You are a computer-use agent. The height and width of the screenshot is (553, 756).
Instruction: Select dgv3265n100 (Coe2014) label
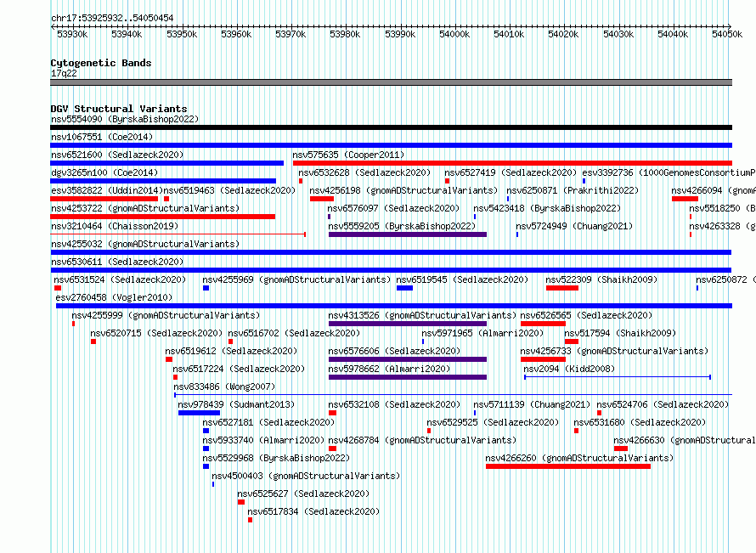click(x=104, y=172)
